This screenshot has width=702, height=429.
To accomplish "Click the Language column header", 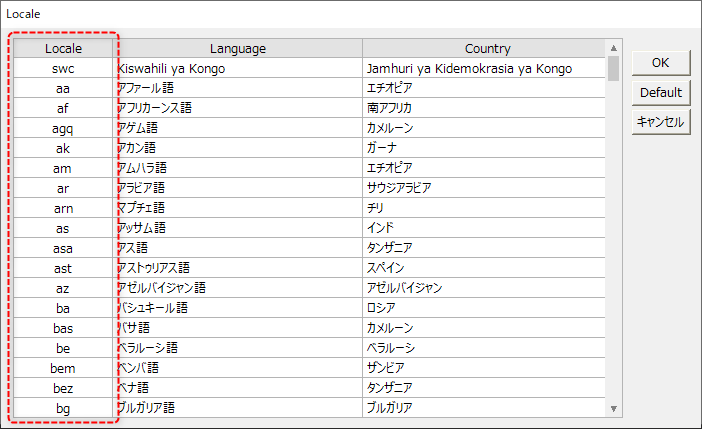I will (238, 48).
